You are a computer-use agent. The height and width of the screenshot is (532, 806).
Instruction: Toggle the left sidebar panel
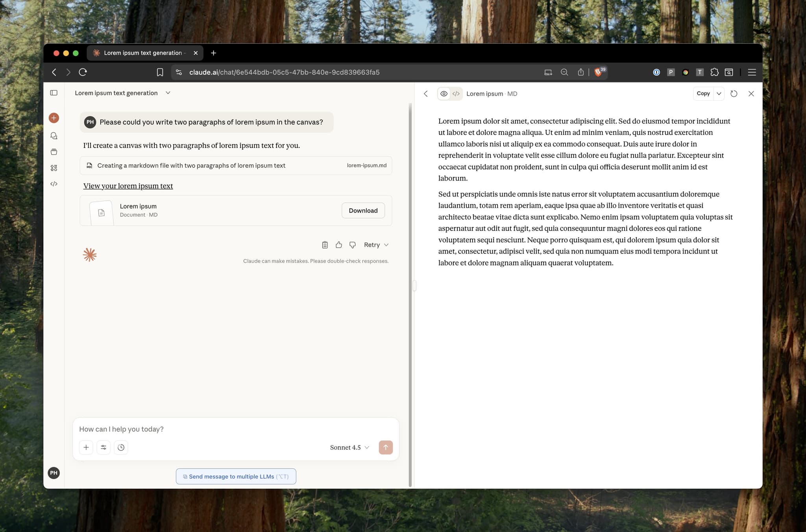(54, 93)
